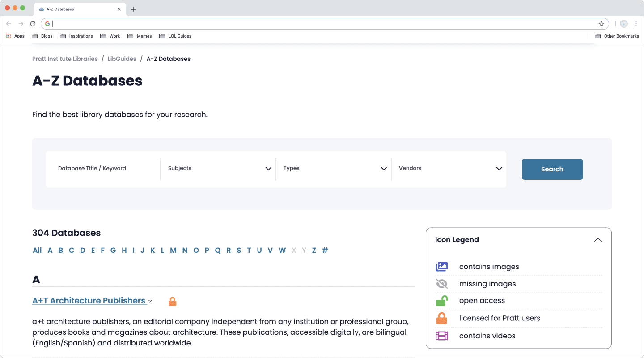The height and width of the screenshot is (358, 644).
Task: Filter databases by letter E
Action: pos(93,250)
